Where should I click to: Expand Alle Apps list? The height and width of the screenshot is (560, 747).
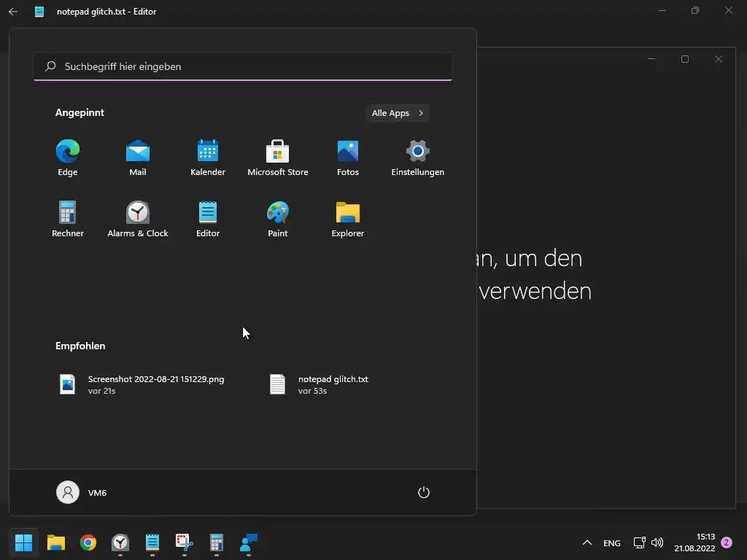coord(398,113)
